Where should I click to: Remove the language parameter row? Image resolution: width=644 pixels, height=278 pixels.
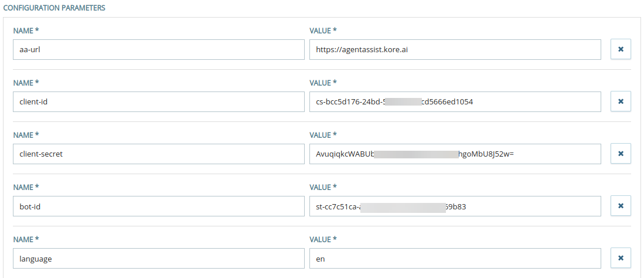[621, 258]
